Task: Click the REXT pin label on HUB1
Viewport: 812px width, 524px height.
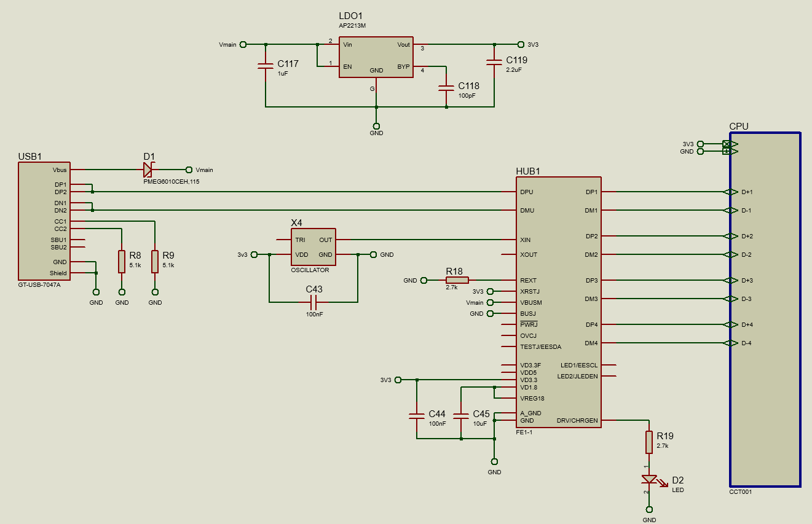Action: [x=528, y=281]
